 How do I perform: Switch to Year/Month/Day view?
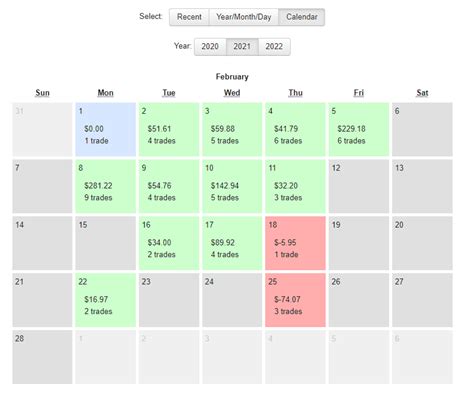[244, 17]
